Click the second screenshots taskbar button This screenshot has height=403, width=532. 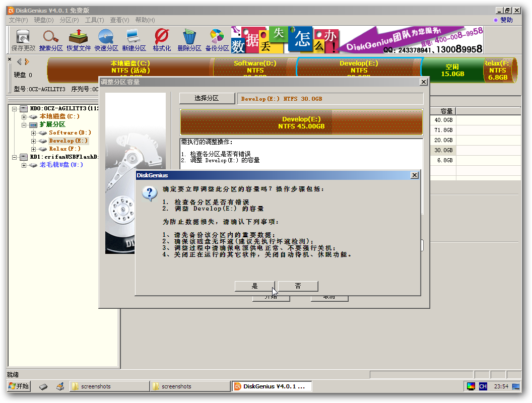(x=190, y=386)
